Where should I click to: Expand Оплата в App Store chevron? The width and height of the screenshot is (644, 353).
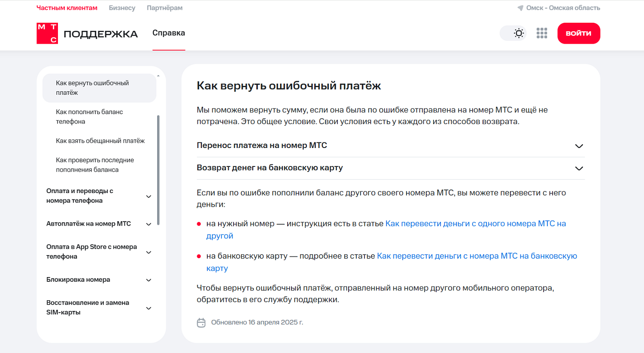[149, 252]
